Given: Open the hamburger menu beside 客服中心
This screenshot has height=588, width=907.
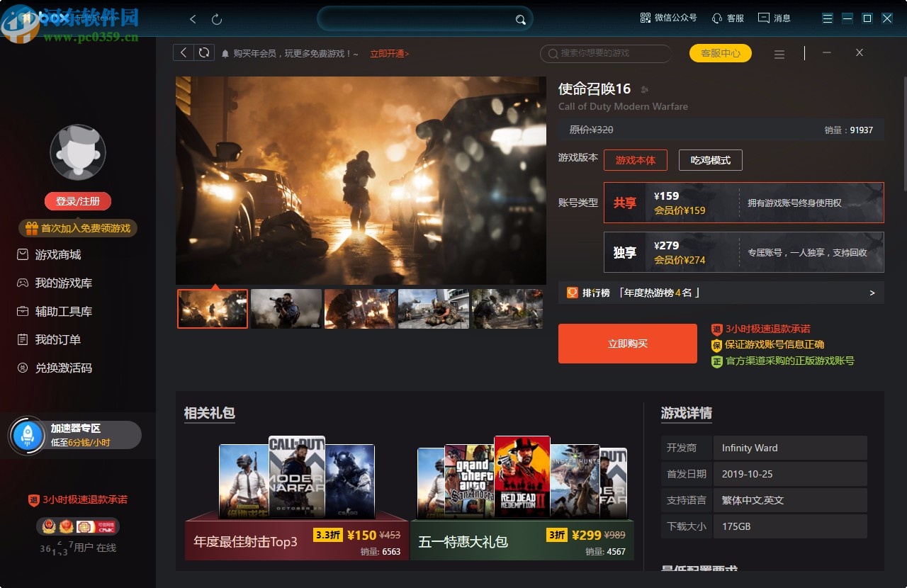Looking at the screenshot, I should [x=779, y=53].
